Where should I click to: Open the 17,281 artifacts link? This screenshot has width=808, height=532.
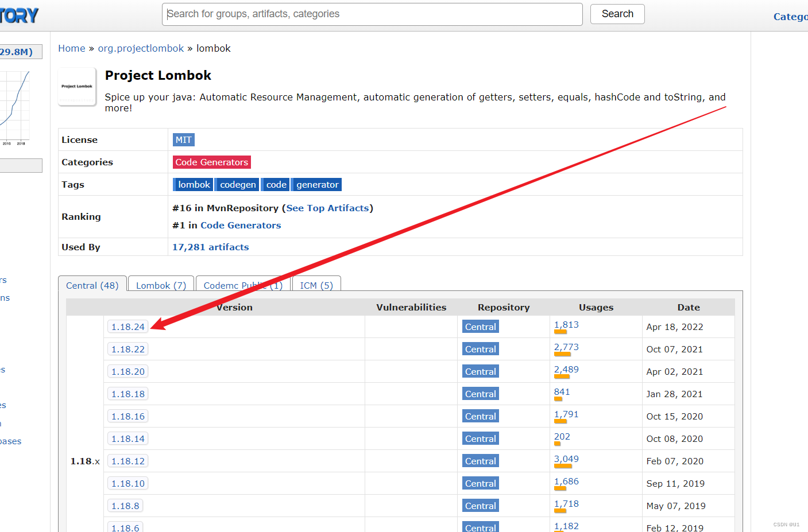(x=211, y=247)
